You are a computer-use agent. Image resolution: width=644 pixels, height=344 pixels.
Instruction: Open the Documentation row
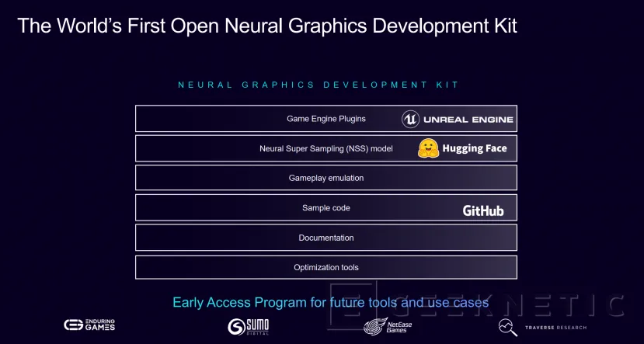326,238
